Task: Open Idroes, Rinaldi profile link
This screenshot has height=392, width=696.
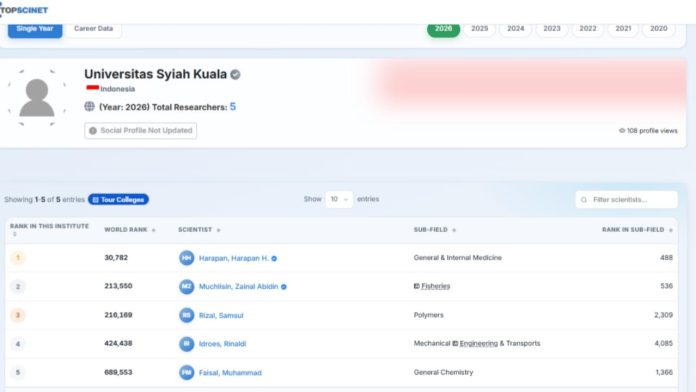Action: (222, 344)
